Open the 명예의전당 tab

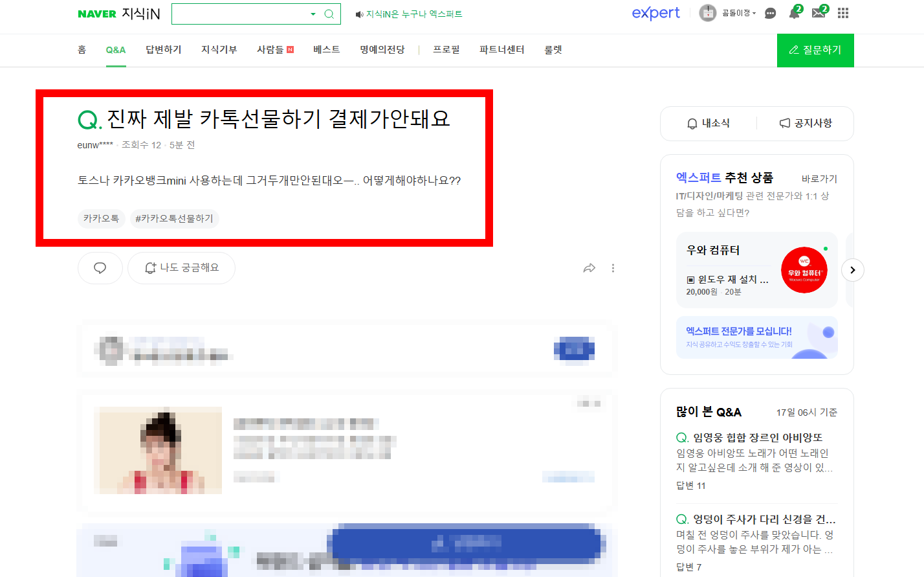coord(382,50)
